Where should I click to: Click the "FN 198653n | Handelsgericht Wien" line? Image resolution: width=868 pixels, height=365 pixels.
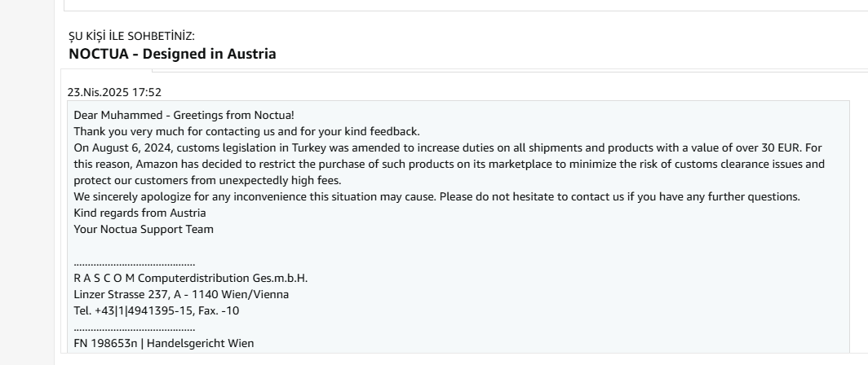click(x=163, y=343)
